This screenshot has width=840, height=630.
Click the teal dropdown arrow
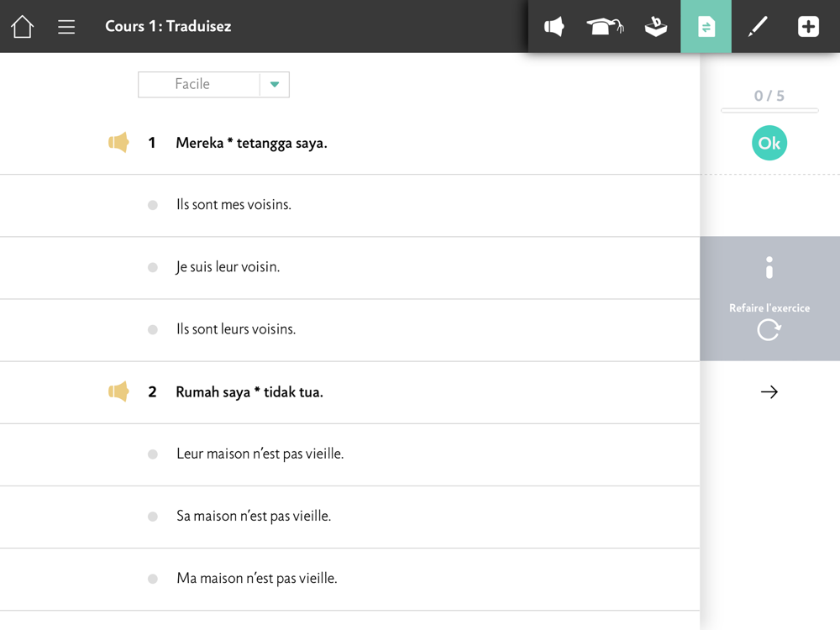[275, 84]
